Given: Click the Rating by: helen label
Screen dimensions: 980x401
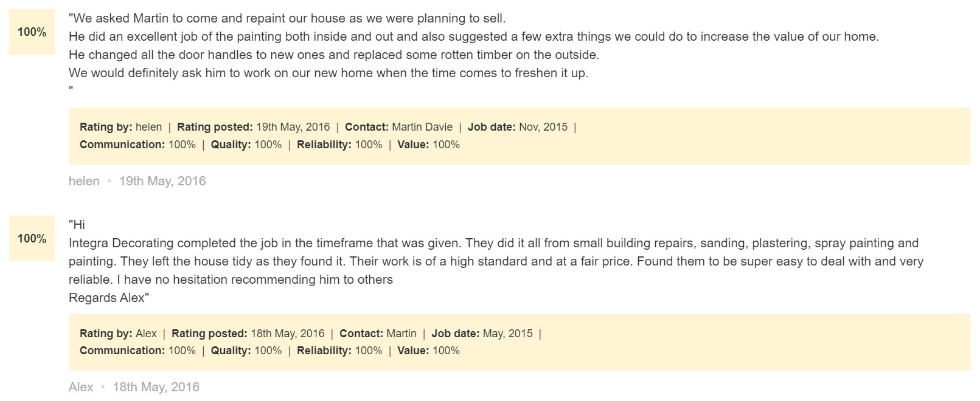Looking at the screenshot, I should coord(121,127).
